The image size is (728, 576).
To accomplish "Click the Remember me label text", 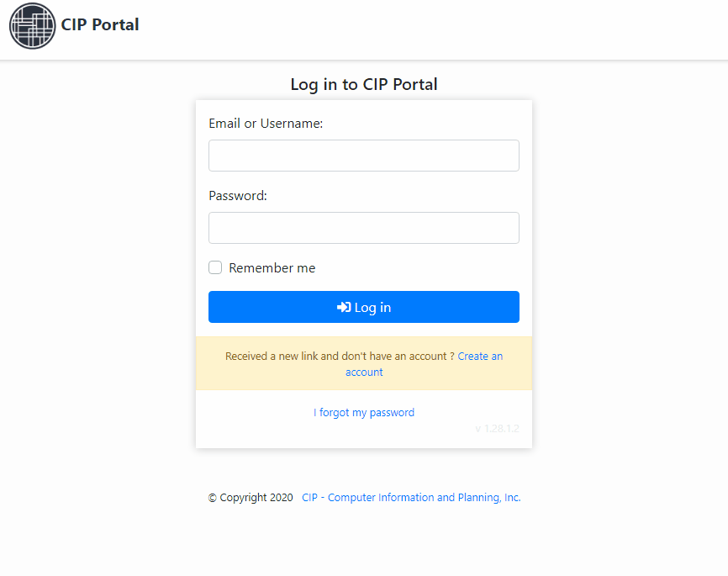I will [272, 268].
